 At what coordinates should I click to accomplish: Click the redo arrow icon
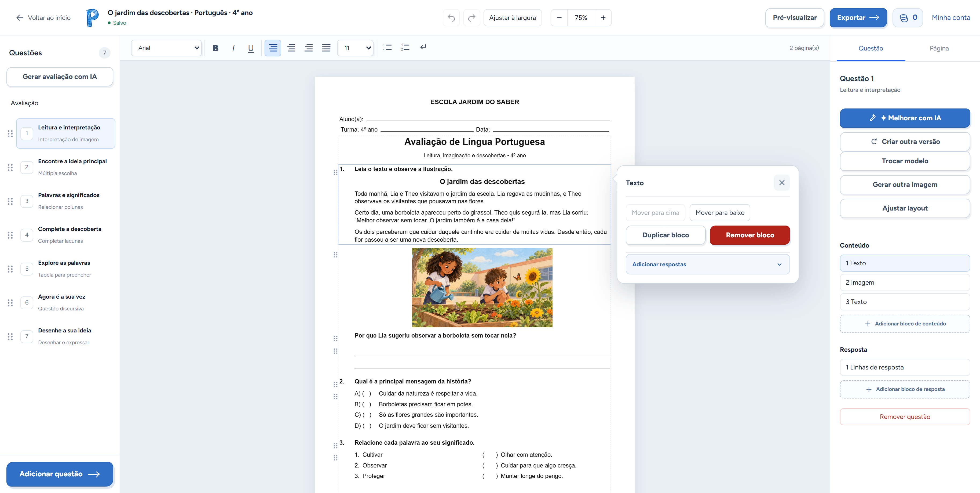pos(472,18)
